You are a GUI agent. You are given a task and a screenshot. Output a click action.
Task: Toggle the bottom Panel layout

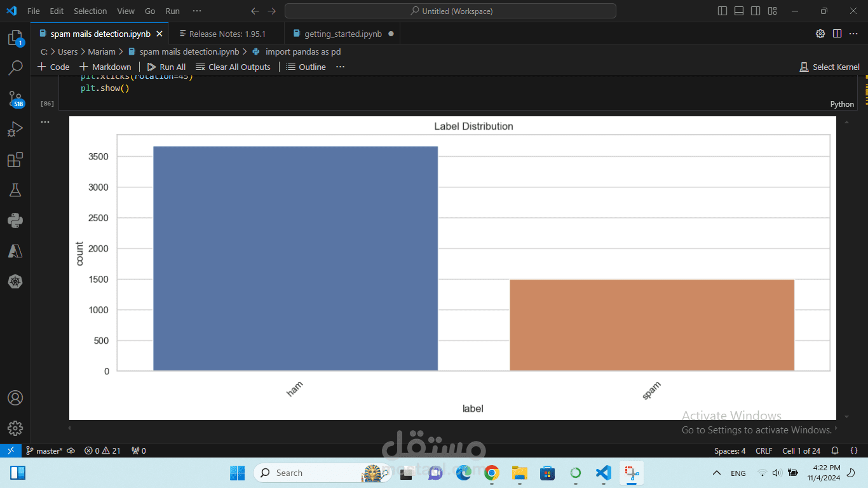pyautogui.click(x=739, y=11)
